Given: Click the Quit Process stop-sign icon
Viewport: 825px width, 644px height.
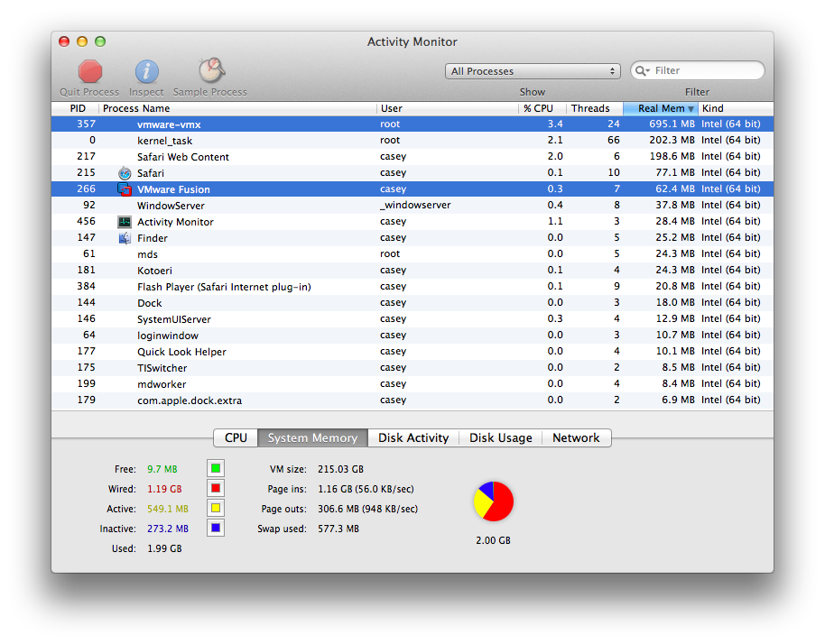Looking at the screenshot, I should coord(90,71).
